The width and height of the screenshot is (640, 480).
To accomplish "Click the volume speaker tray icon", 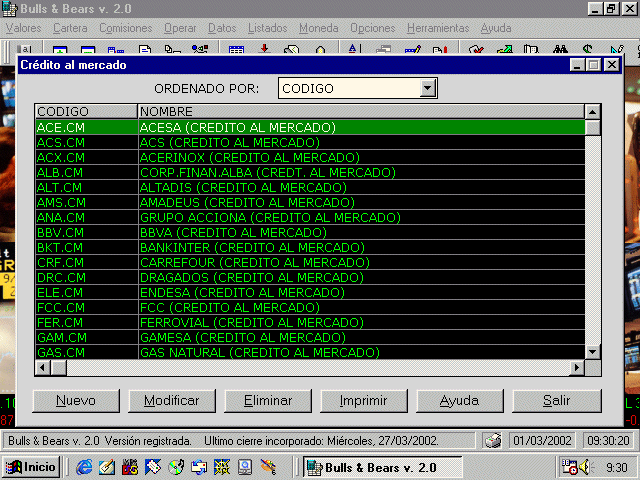I will click(585, 467).
